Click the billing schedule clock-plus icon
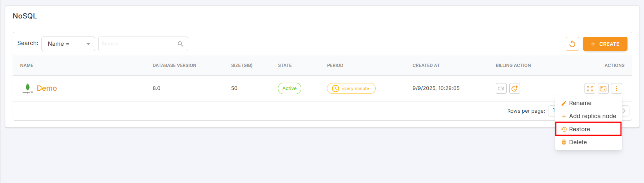The width and height of the screenshot is (644, 183). pyautogui.click(x=514, y=88)
